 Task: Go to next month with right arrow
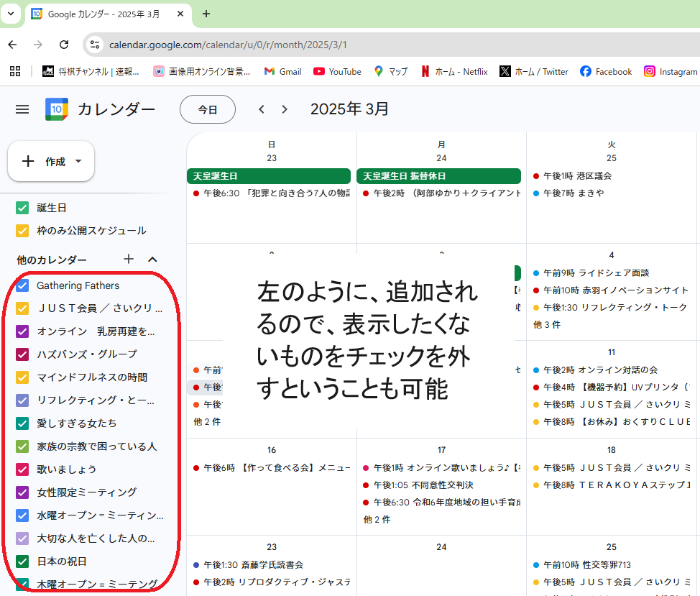pos(285,109)
